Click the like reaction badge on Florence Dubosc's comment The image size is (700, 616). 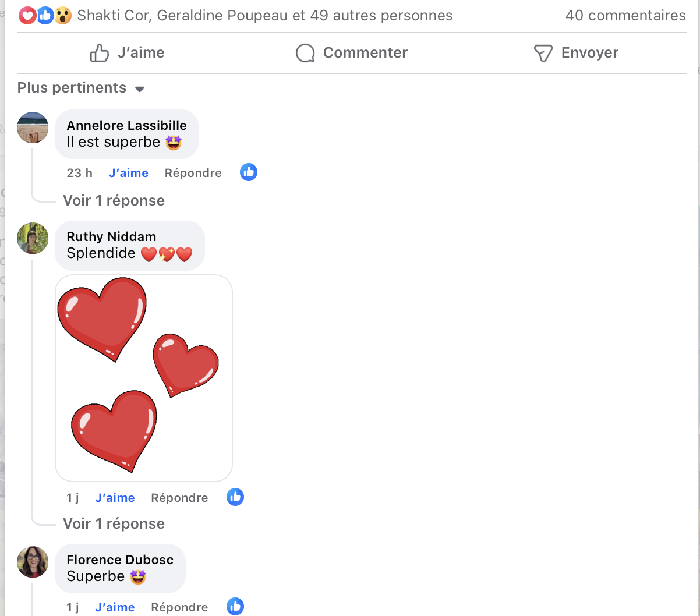pyautogui.click(x=235, y=607)
